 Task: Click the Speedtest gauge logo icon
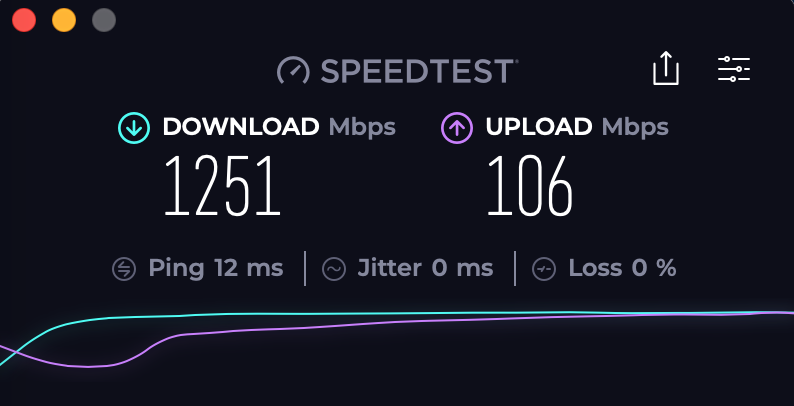click(293, 71)
